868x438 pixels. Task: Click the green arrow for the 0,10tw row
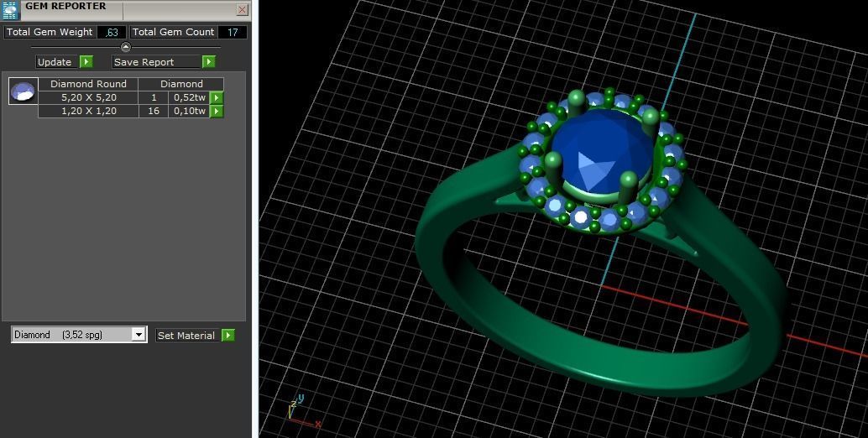pyautogui.click(x=217, y=111)
